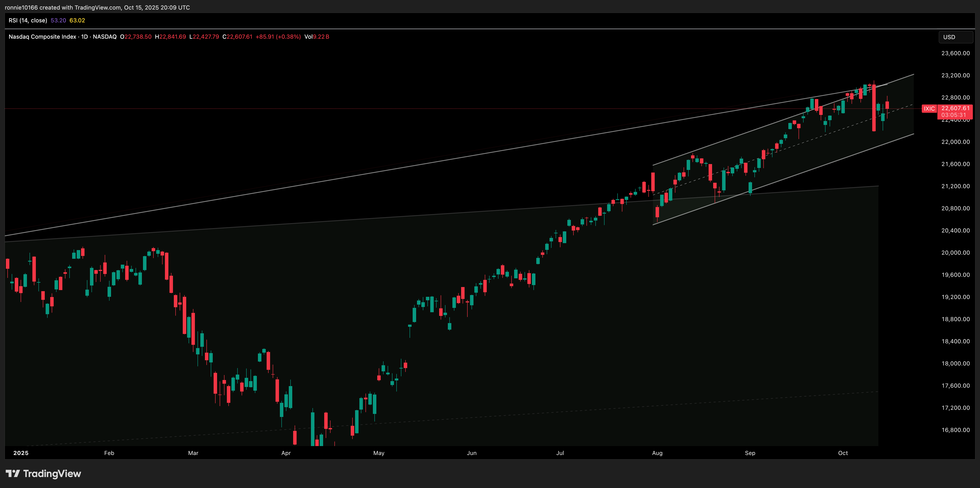
Task: Click the high price value 22,841.69
Action: (172, 37)
